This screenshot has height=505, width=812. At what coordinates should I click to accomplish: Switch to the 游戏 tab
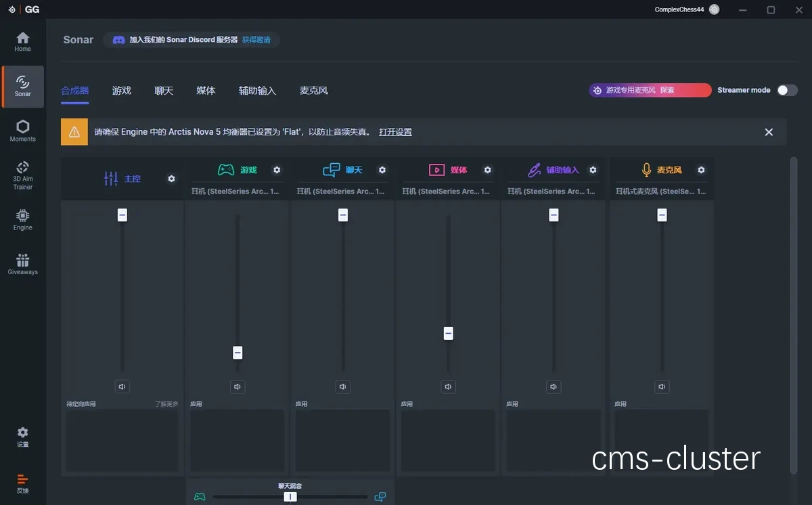(122, 90)
